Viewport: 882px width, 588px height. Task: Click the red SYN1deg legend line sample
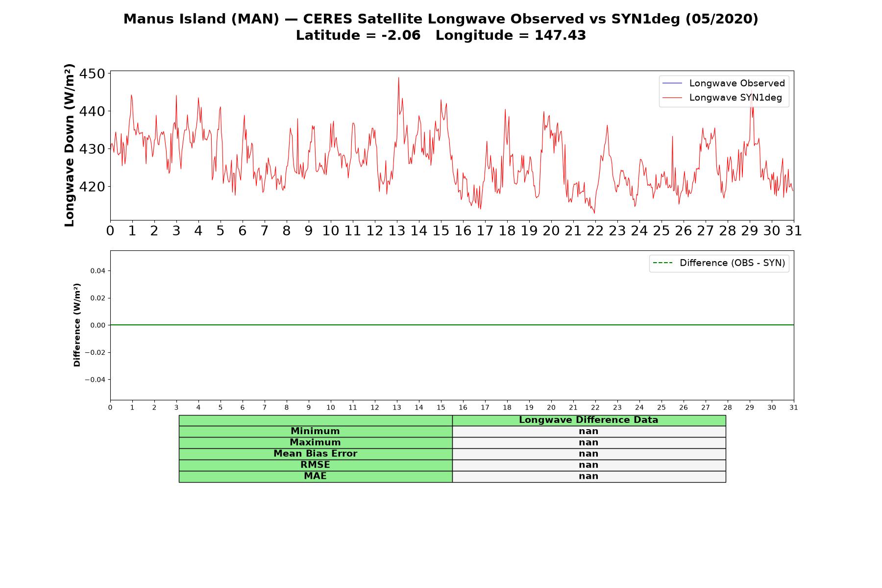point(672,98)
